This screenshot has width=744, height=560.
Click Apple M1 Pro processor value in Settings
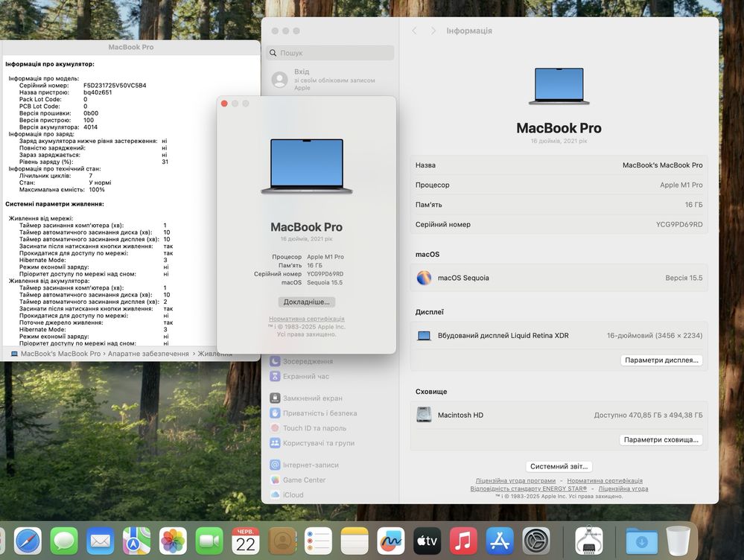[681, 185]
